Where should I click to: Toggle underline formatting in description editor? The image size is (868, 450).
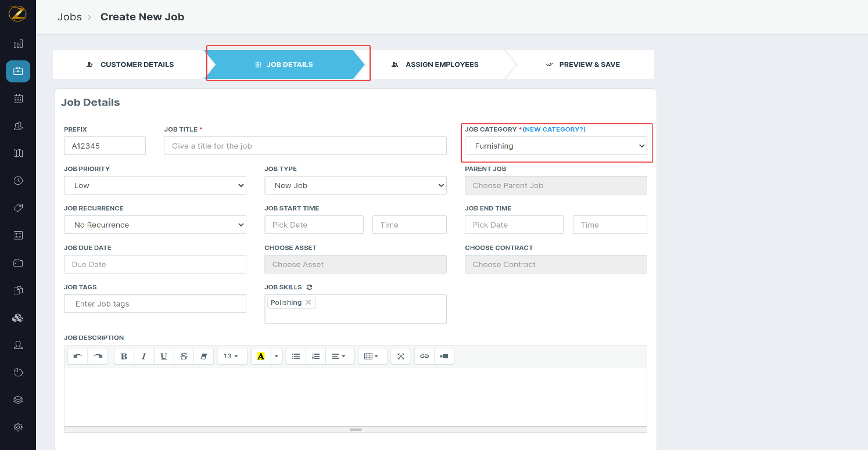point(164,357)
